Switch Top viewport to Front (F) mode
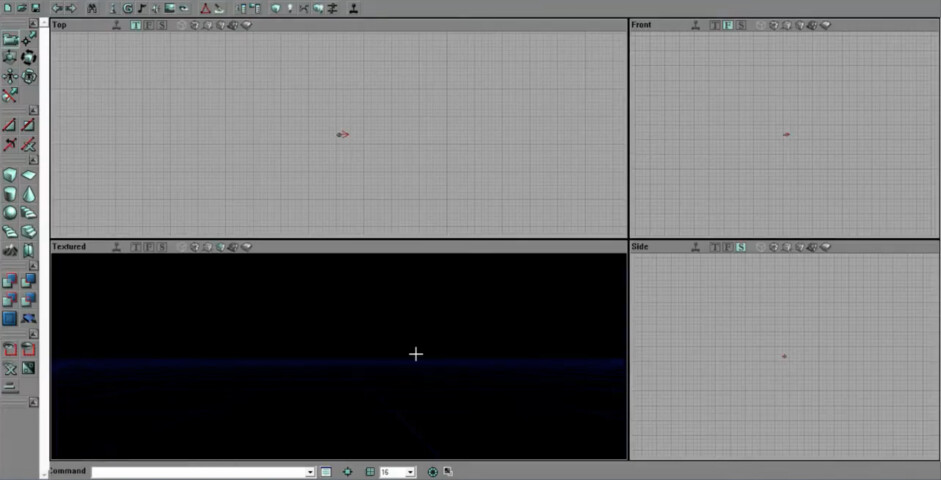 (148, 25)
